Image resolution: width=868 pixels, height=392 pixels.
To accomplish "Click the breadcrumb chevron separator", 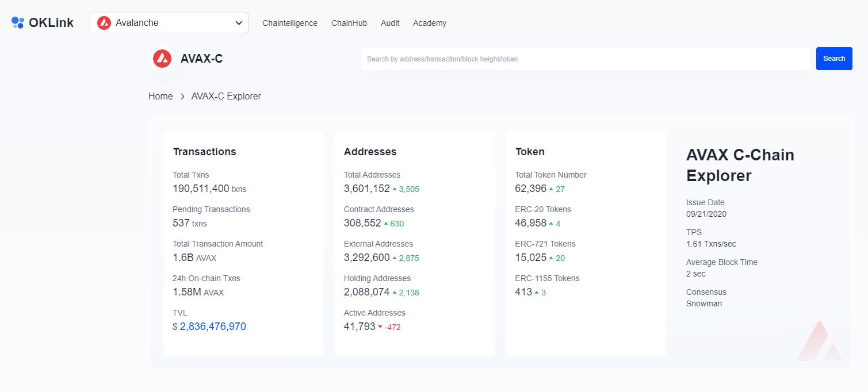I will coord(182,97).
